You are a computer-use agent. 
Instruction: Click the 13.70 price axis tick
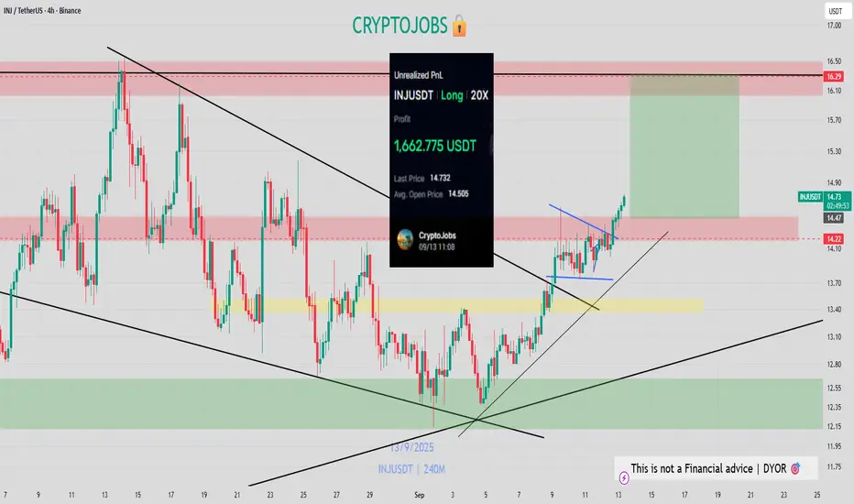pyautogui.click(x=834, y=283)
